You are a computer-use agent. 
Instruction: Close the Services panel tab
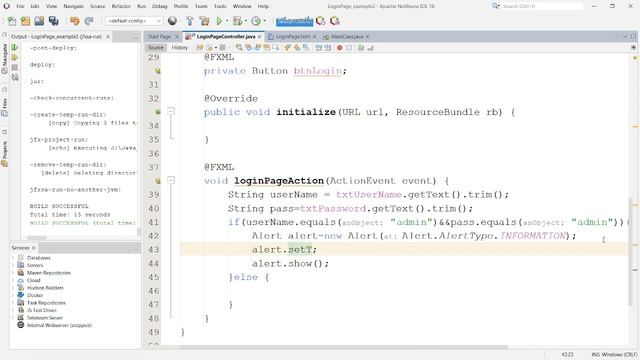pos(34,248)
